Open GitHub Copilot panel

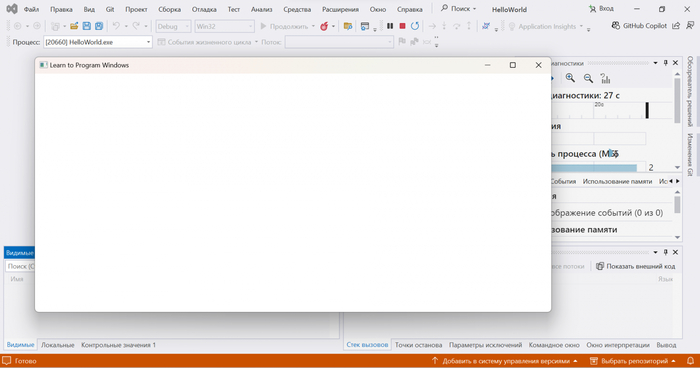tap(639, 26)
